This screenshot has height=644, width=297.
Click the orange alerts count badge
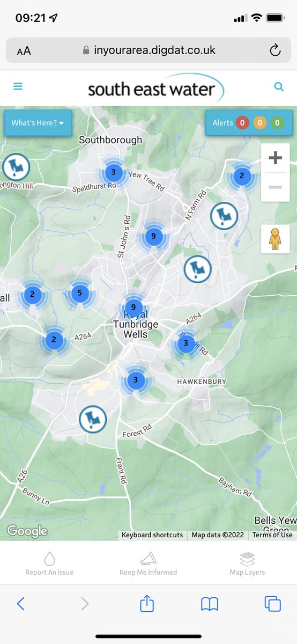[259, 123]
